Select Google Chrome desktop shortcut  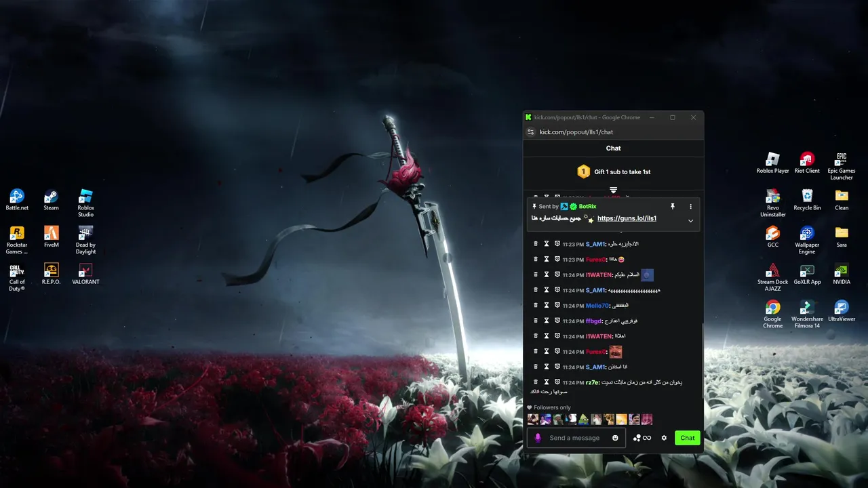772,315
